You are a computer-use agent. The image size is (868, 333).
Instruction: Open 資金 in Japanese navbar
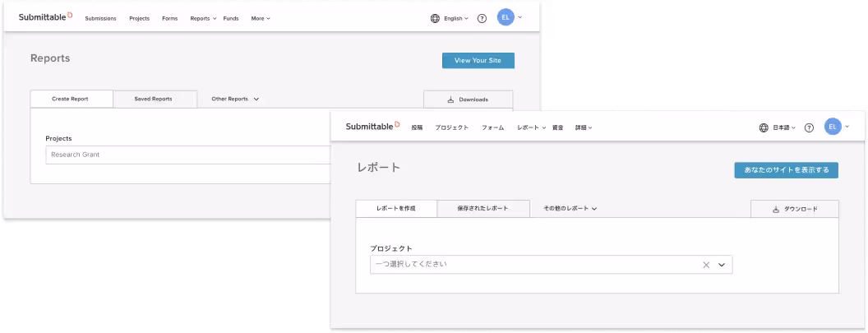[x=557, y=127]
